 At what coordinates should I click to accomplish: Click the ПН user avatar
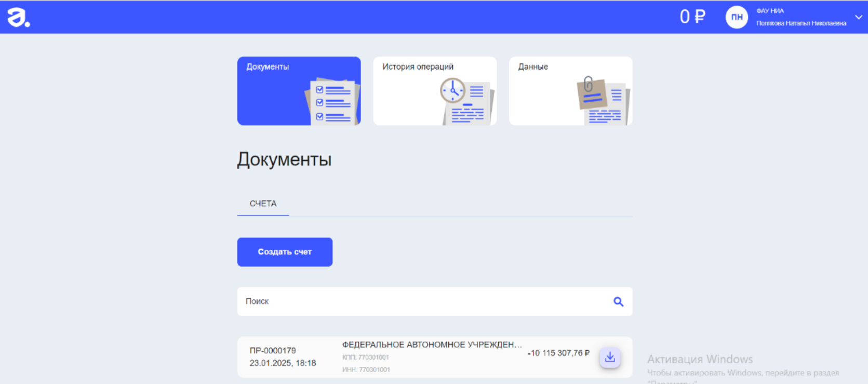pyautogui.click(x=736, y=17)
